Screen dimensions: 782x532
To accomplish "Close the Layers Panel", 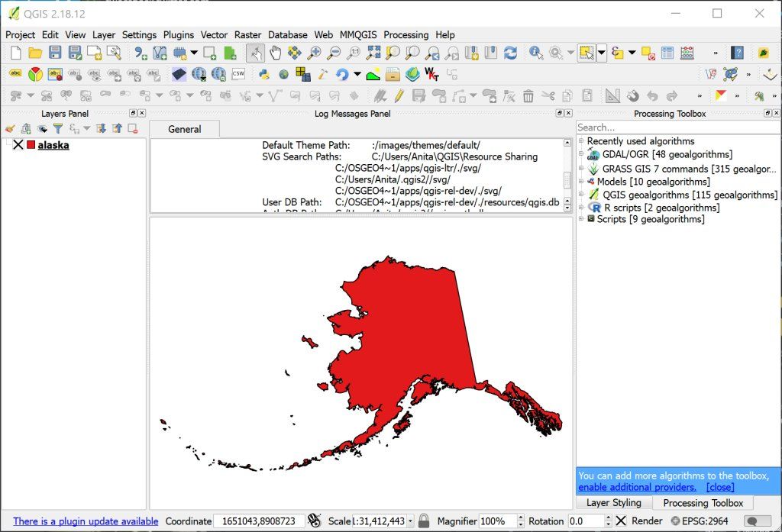I will click(141, 113).
